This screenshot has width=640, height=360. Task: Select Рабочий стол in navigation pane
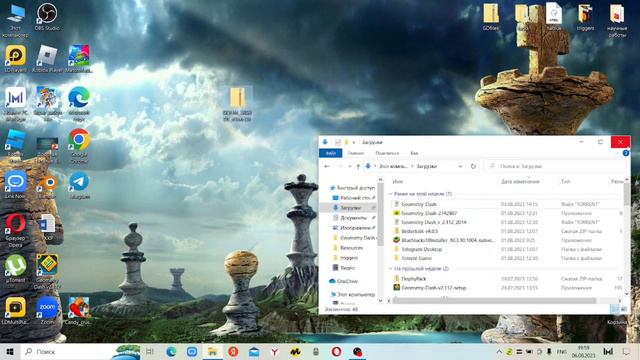[353, 198]
